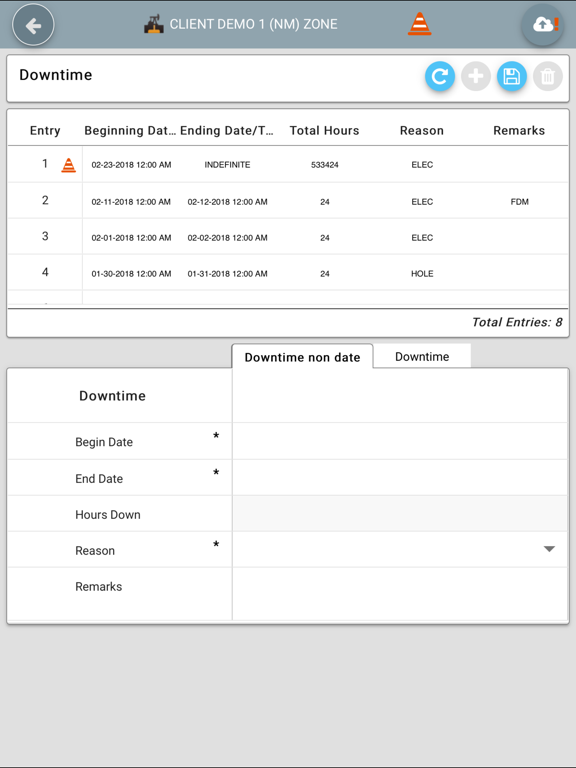Click ELEC reason in entry 3 row

click(x=422, y=238)
